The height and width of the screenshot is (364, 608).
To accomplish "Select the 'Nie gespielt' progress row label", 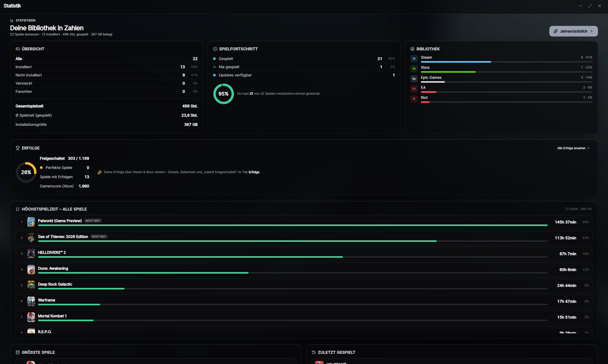I will point(229,67).
